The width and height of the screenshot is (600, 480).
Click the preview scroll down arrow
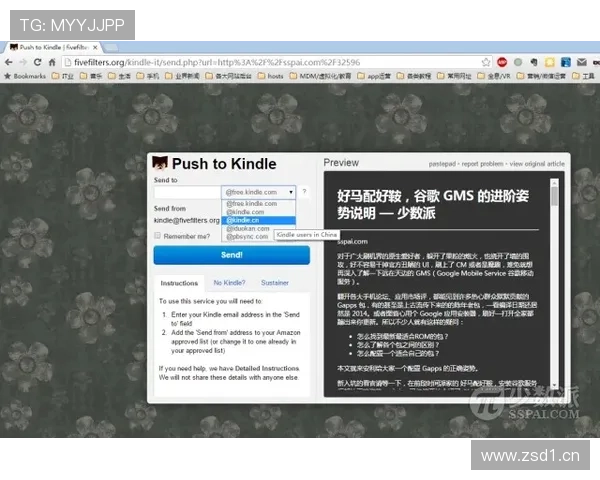tap(554, 385)
